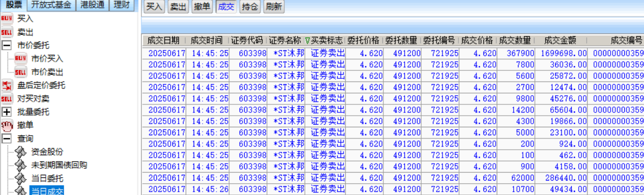
Task: Click the hand icon beside 撤单 in the tree
Action: [7, 125]
